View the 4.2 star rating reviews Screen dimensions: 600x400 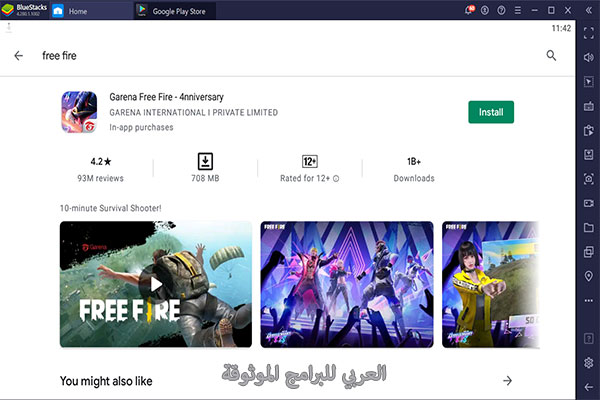(101, 169)
